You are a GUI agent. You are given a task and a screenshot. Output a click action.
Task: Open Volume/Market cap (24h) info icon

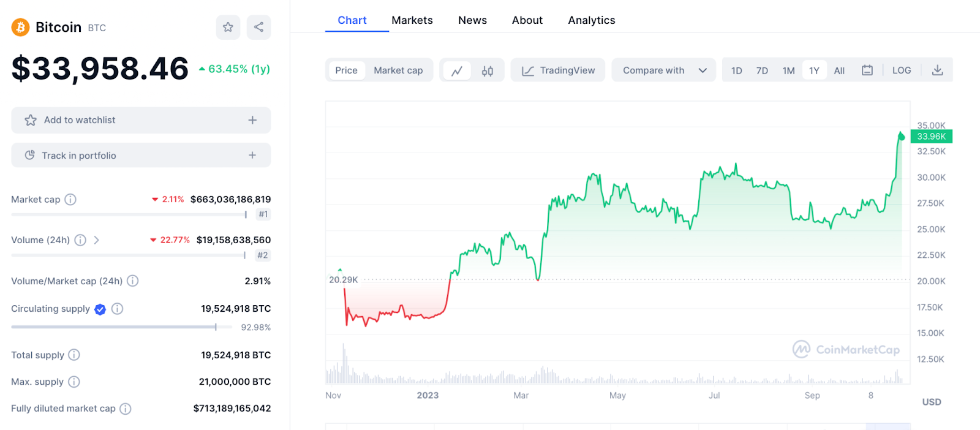coord(132,281)
